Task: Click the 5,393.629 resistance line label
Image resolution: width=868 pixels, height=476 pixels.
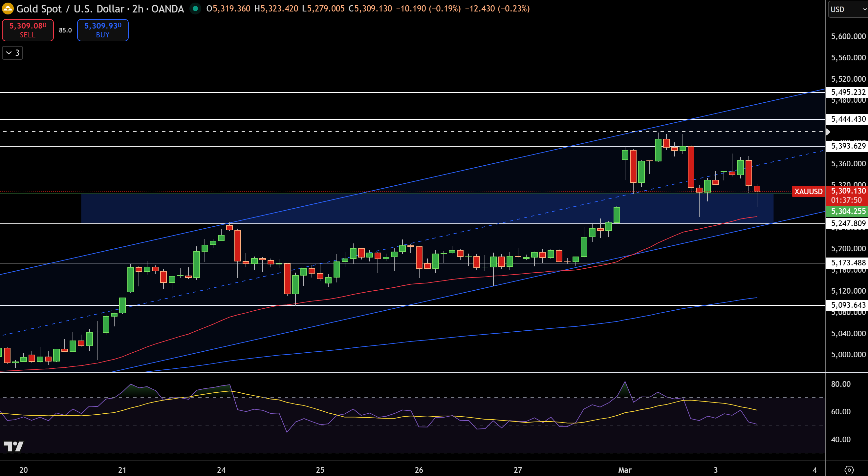Action: coord(847,146)
